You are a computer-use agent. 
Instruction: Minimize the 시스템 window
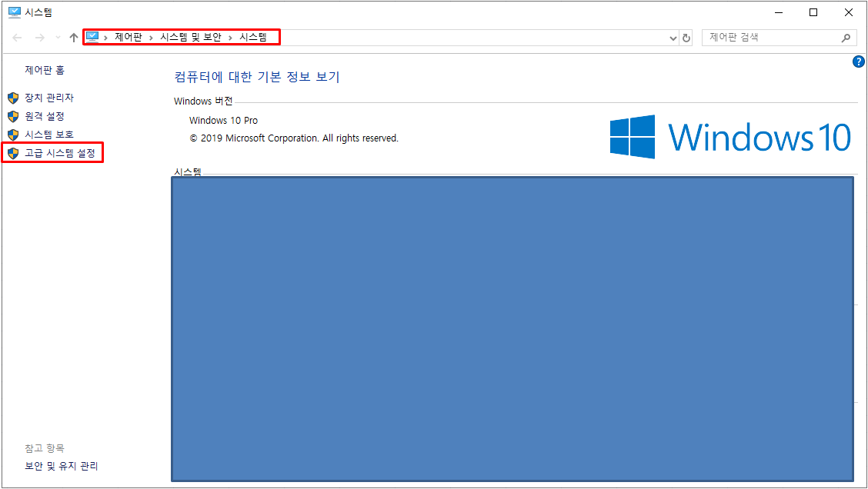(779, 12)
